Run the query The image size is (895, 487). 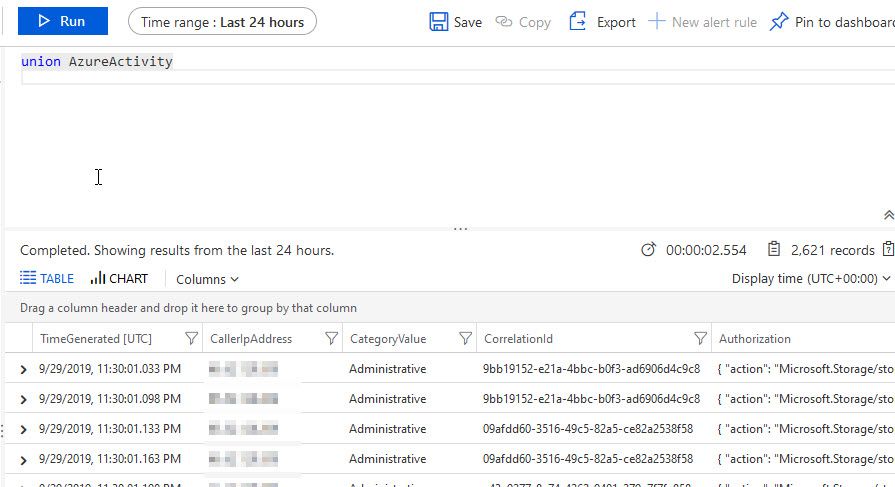click(x=62, y=21)
